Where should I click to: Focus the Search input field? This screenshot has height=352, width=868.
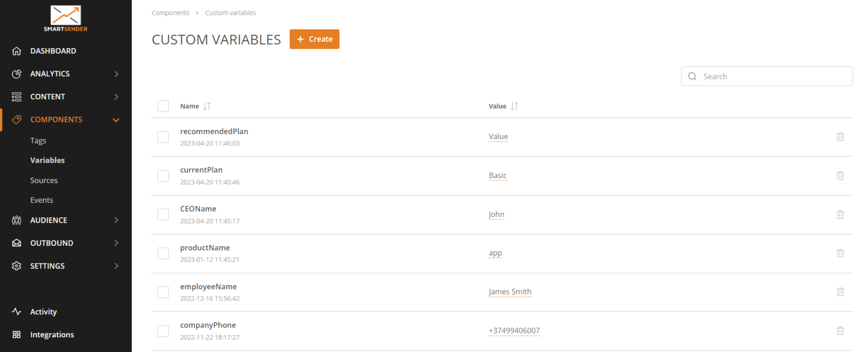[x=774, y=76]
